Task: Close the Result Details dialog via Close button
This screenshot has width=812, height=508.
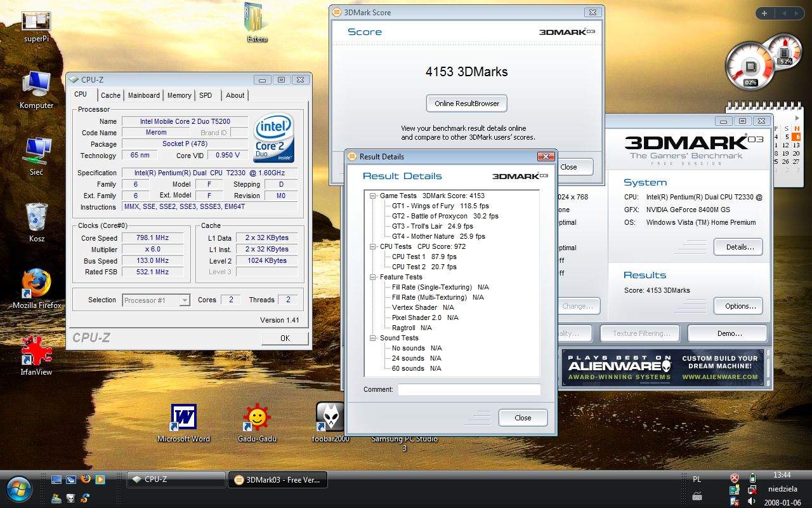Action: click(523, 418)
